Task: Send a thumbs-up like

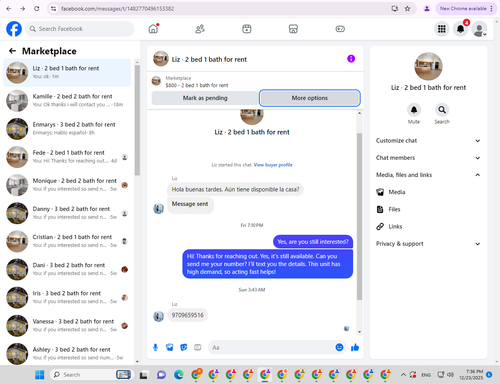Action: point(355,347)
